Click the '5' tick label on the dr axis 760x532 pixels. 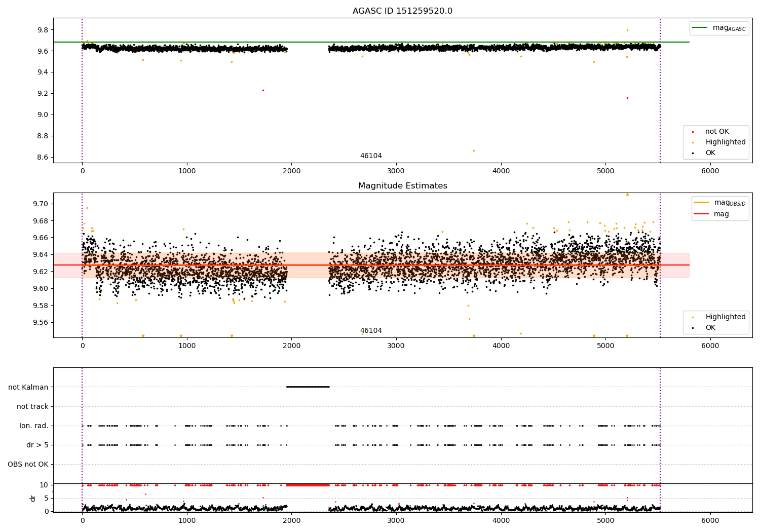[x=47, y=499]
